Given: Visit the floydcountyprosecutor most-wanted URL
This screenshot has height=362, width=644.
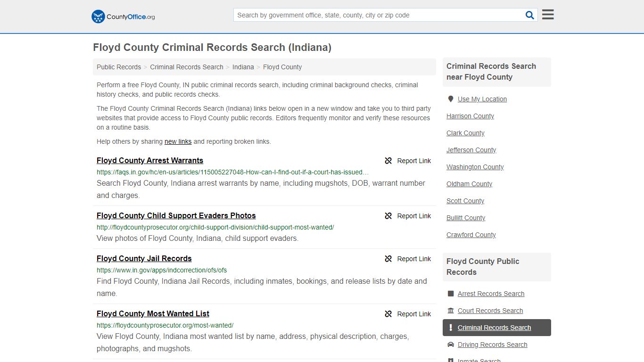Looking at the screenshot, I should click(165, 325).
